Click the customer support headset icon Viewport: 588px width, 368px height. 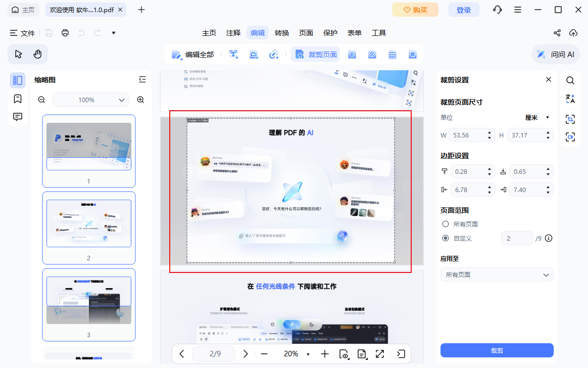coord(497,10)
